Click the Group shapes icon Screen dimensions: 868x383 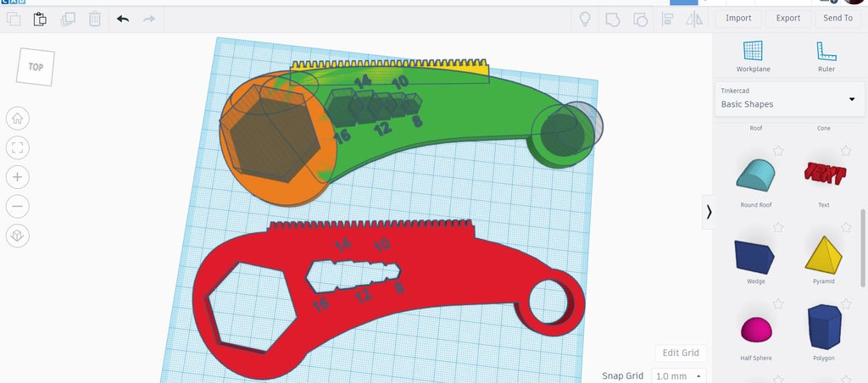click(612, 19)
